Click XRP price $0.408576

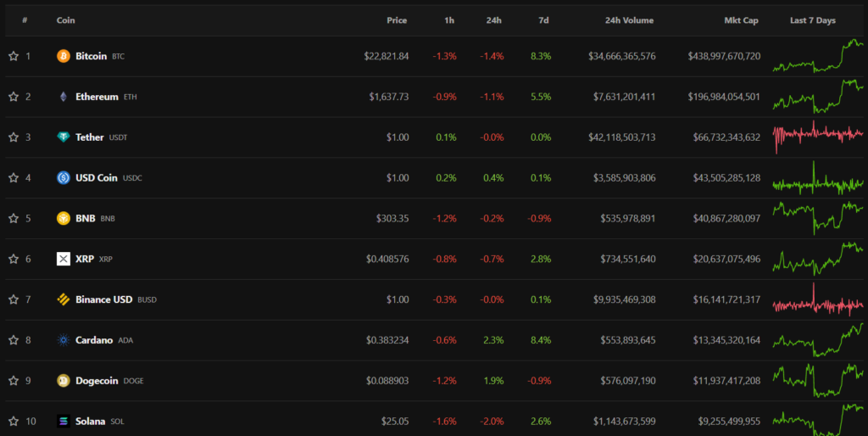(387, 259)
